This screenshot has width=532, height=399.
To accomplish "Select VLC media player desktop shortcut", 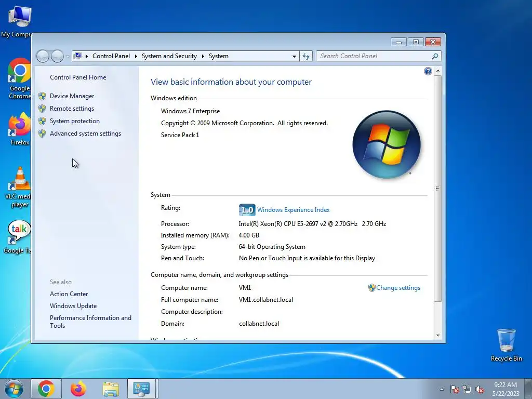I will coord(18,187).
